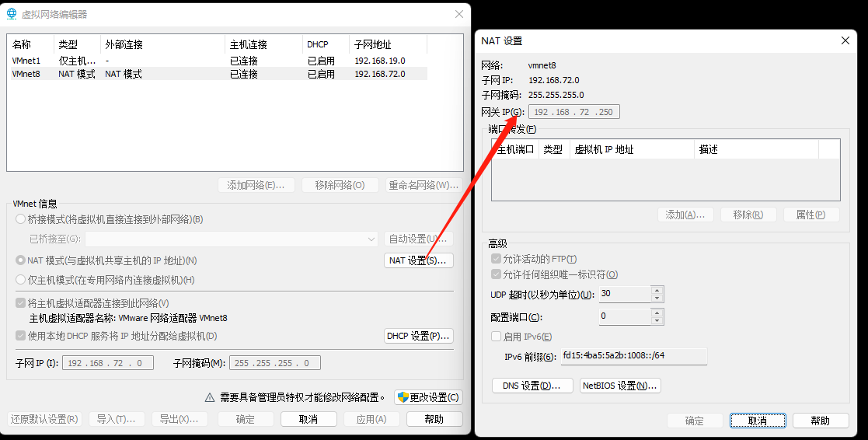Click 帮助 in NAT settings dialog
Image resolution: width=868 pixels, height=440 pixels.
coord(821,421)
